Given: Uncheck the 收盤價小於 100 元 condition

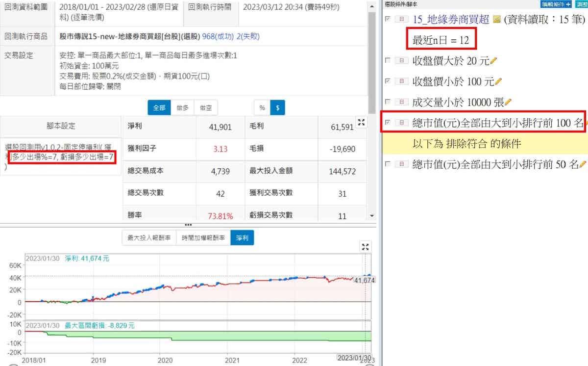Looking at the screenshot, I should click(x=388, y=81).
